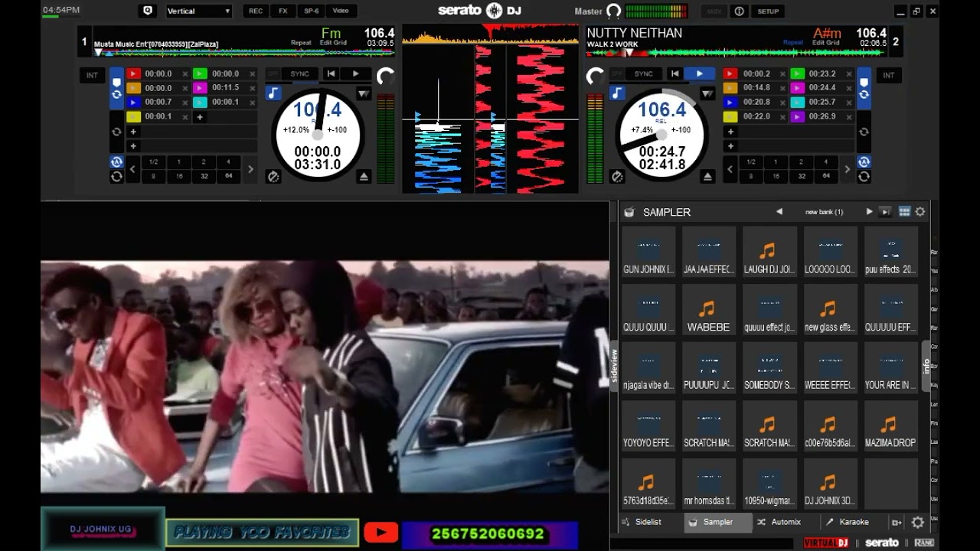Seek in deck 1 track overview waveform

pyautogui.click(x=243, y=52)
